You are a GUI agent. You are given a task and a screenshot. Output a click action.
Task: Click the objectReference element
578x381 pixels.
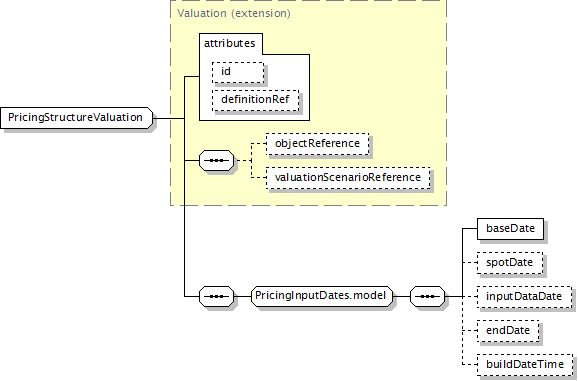pos(317,143)
